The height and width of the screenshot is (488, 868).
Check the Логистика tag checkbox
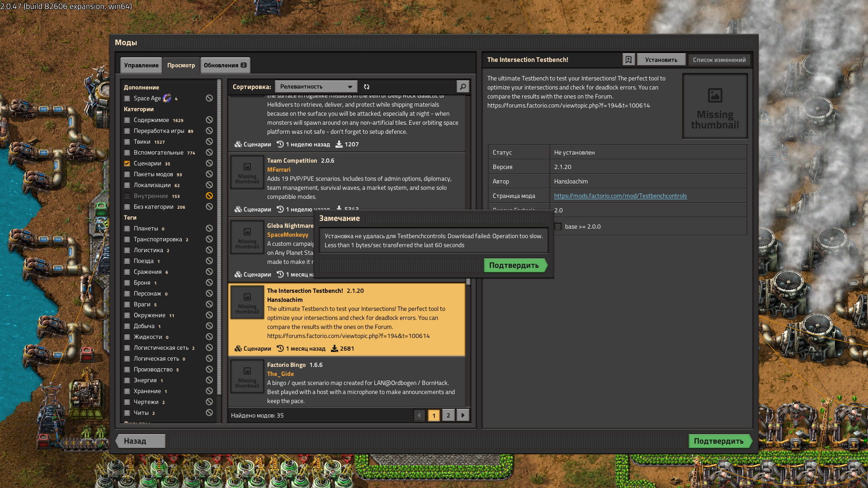point(127,250)
